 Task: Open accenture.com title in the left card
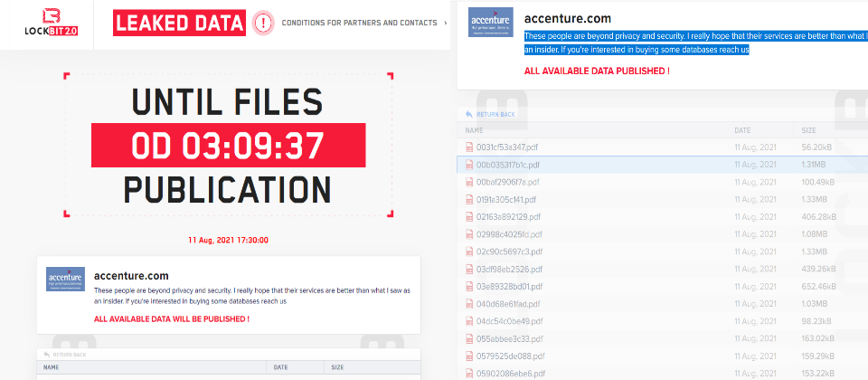(x=131, y=276)
